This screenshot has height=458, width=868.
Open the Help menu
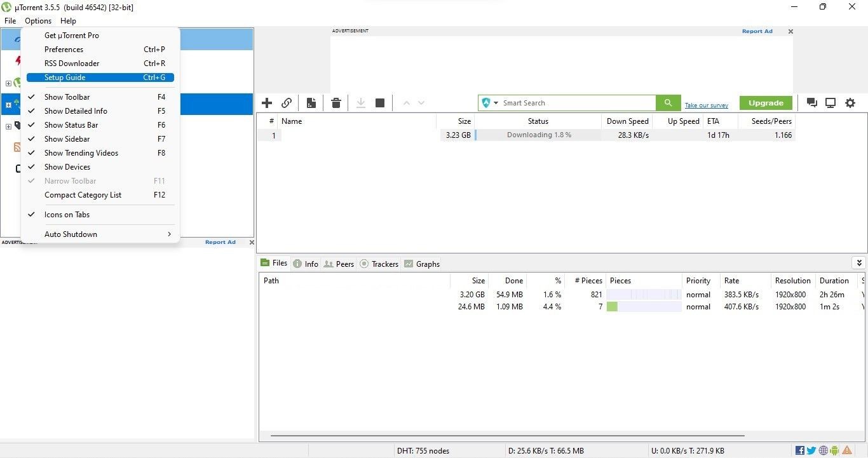point(68,21)
